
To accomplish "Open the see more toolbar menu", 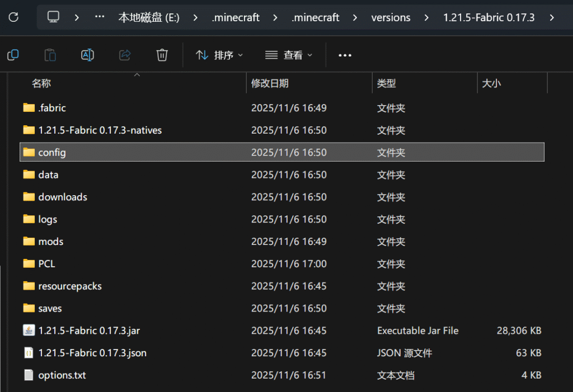I will click(345, 55).
